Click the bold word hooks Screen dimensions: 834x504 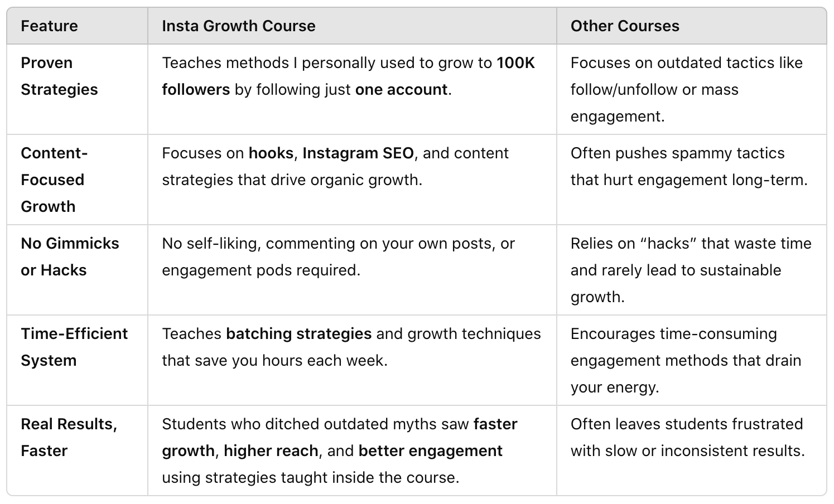click(x=271, y=153)
